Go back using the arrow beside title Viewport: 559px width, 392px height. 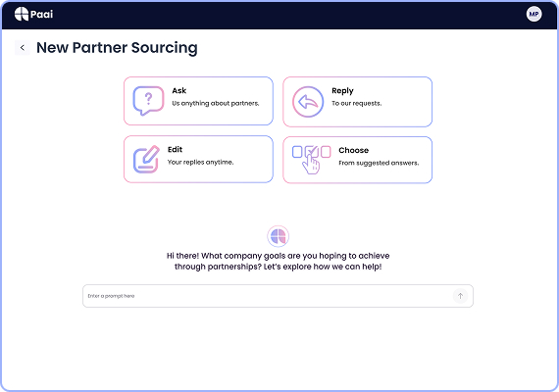tap(23, 48)
